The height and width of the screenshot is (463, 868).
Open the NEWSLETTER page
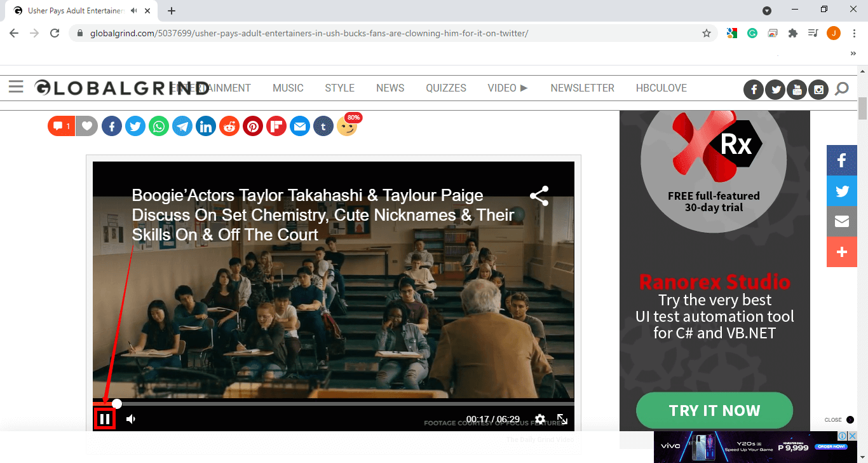582,88
